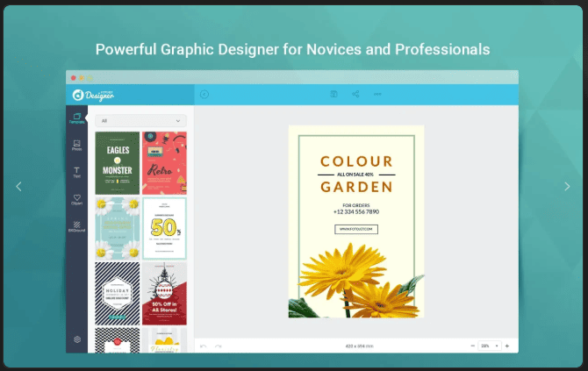
Task: Click the undo arrow icon
Action: 204,346
